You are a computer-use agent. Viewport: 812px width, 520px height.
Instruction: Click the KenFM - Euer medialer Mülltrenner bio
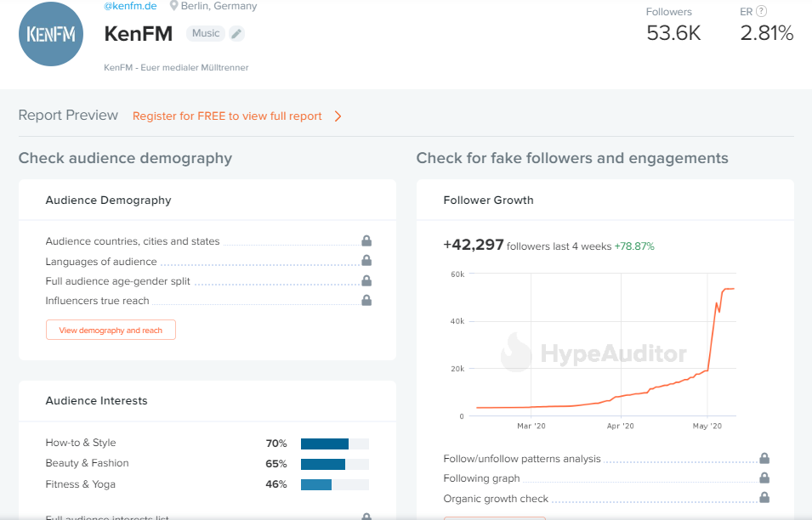pyautogui.click(x=176, y=67)
